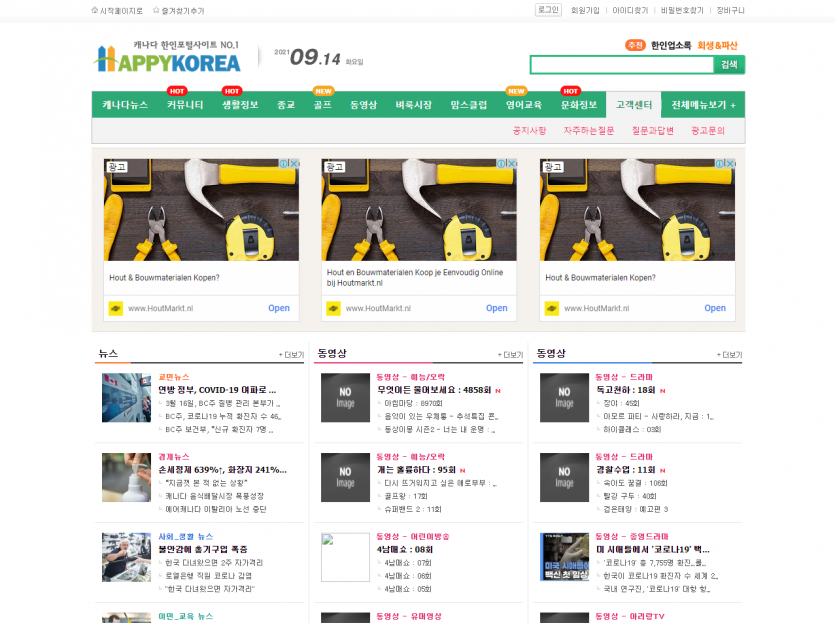Expand the middle 동영상 section +더보기
This screenshot has height=623, width=835.
click(510, 355)
